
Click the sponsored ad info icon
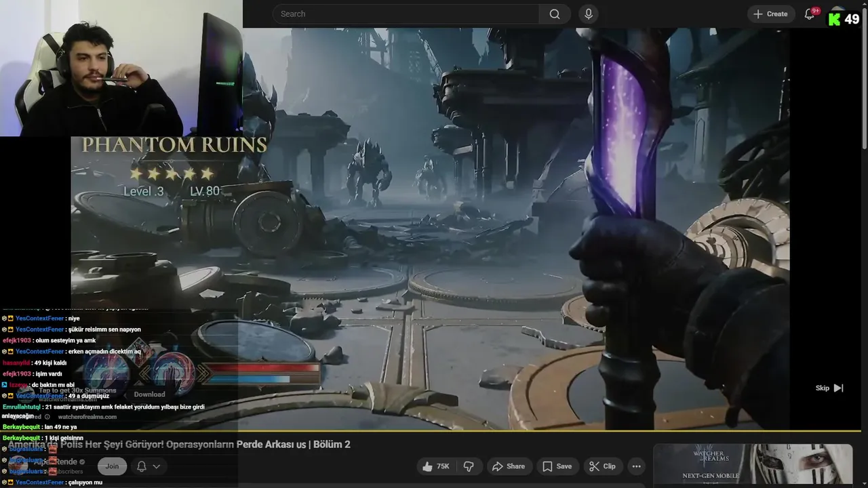[x=47, y=417]
